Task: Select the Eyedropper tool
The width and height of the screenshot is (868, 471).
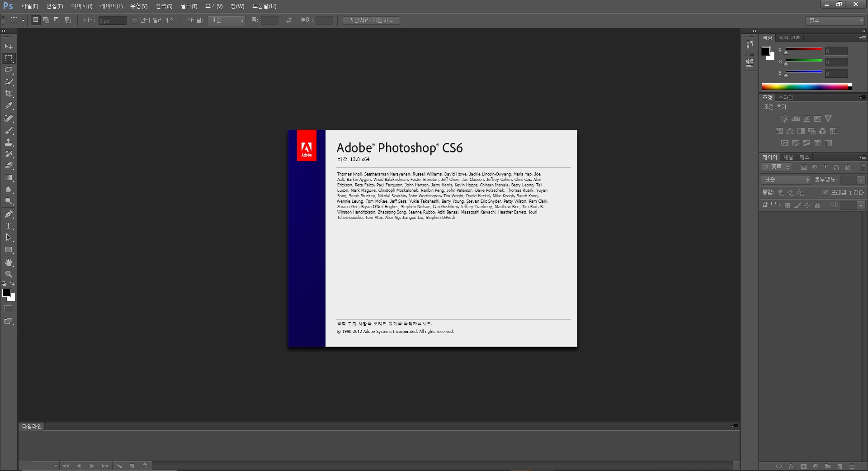Action: click(9, 106)
